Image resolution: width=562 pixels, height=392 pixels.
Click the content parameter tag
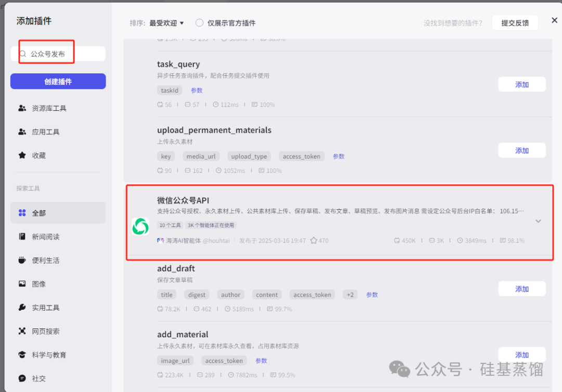(x=266, y=295)
